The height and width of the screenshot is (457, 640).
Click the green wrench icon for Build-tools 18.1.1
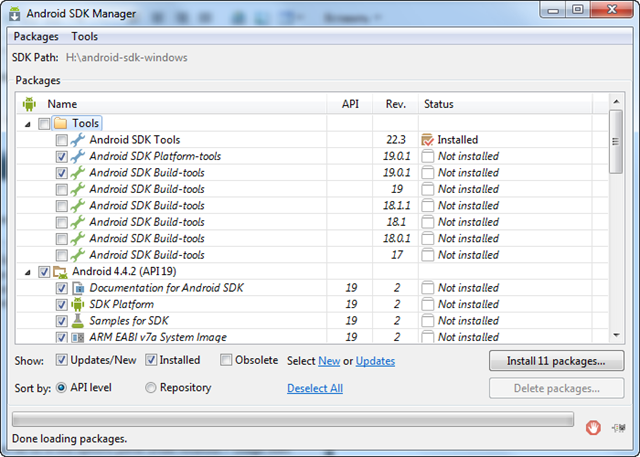(x=78, y=205)
